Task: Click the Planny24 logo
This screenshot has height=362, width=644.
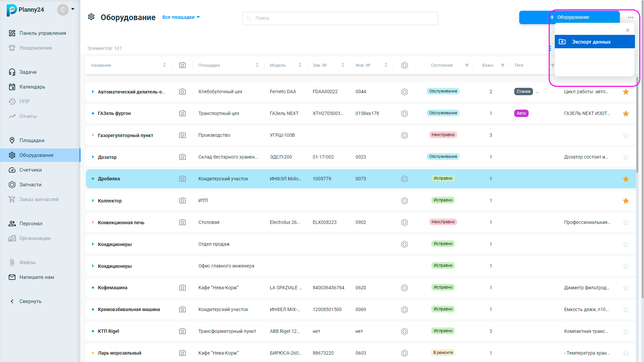Action: pyautogui.click(x=25, y=10)
